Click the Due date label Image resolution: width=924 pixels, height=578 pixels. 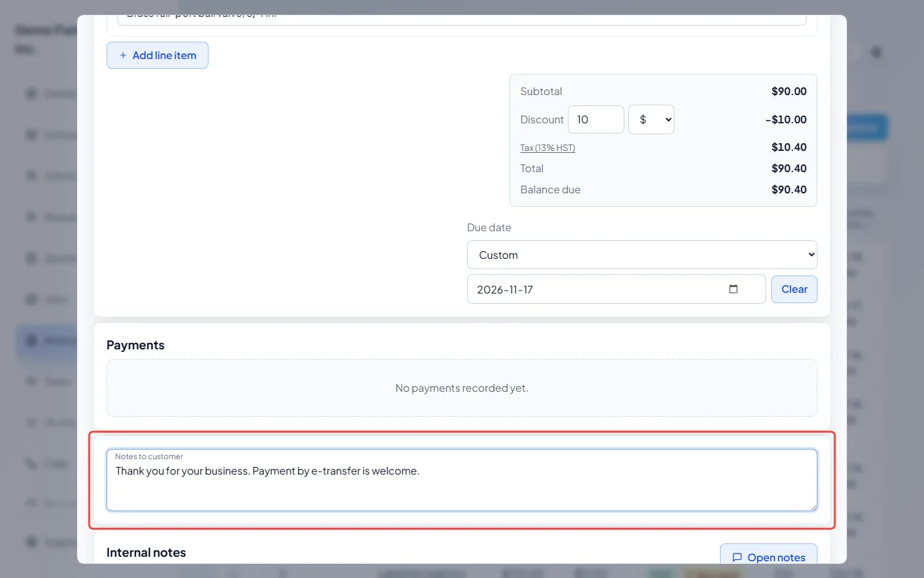tap(489, 227)
